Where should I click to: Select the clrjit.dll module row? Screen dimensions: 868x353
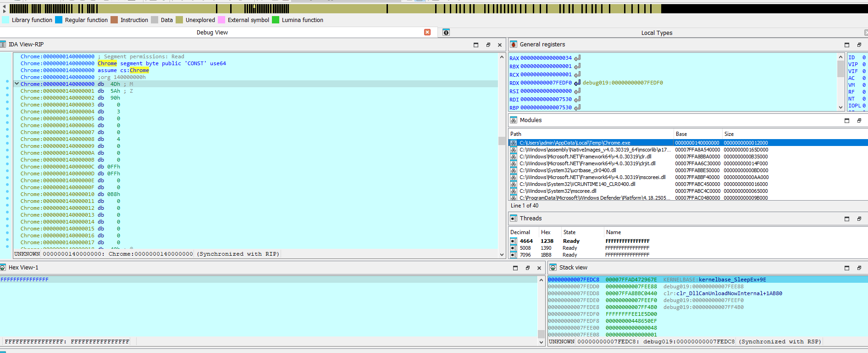tap(688, 163)
